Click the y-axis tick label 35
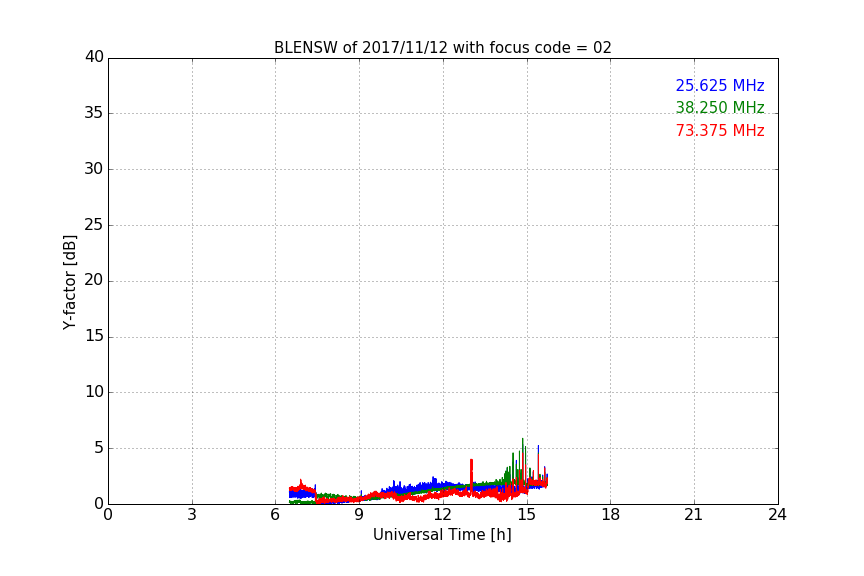Viewport: 864px width, 576px height. [94, 113]
